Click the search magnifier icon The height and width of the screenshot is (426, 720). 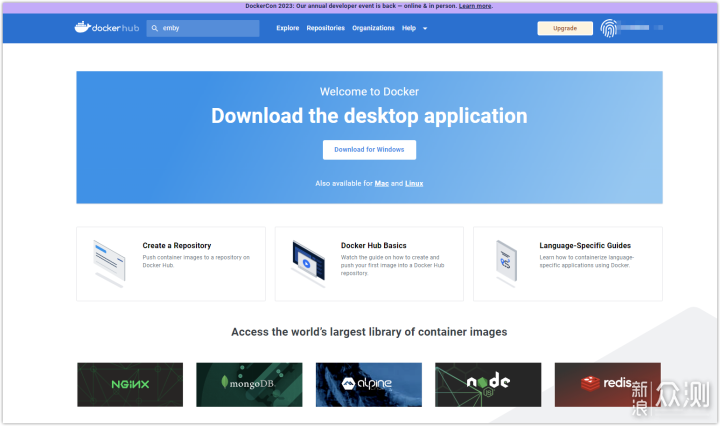point(155,28)
